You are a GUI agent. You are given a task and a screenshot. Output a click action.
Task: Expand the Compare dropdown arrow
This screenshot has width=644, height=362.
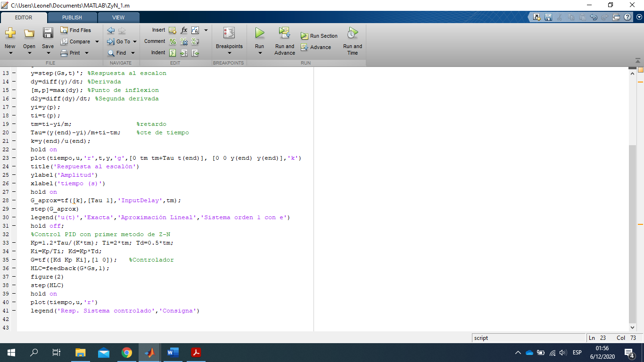click(97, 41)
